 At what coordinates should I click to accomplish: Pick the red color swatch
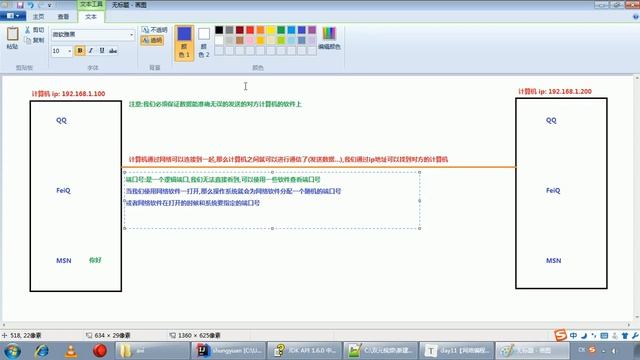[x=250, y=30]
